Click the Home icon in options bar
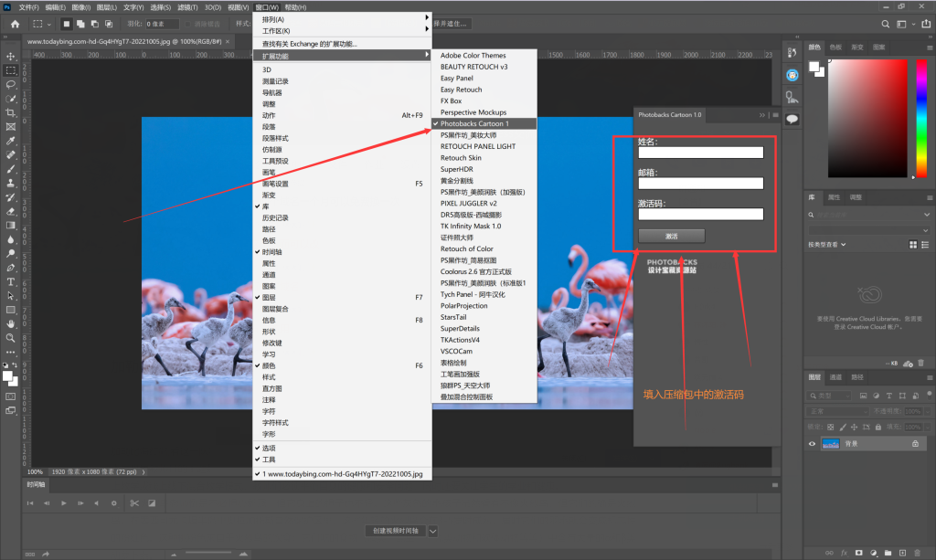 pos(15,24)
